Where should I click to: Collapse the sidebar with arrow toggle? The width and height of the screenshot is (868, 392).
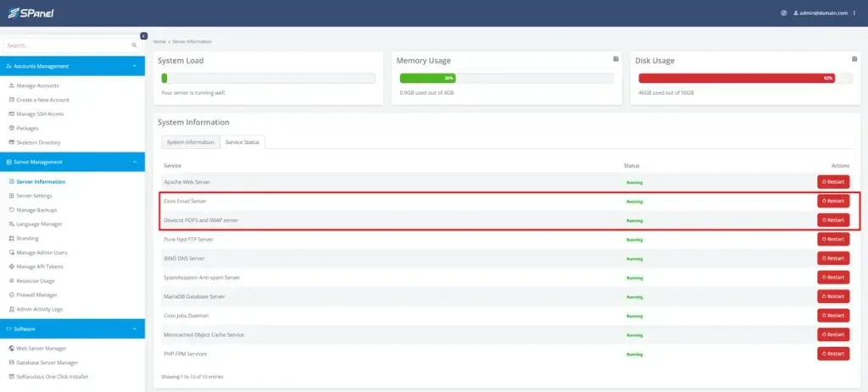coord(144,36)
